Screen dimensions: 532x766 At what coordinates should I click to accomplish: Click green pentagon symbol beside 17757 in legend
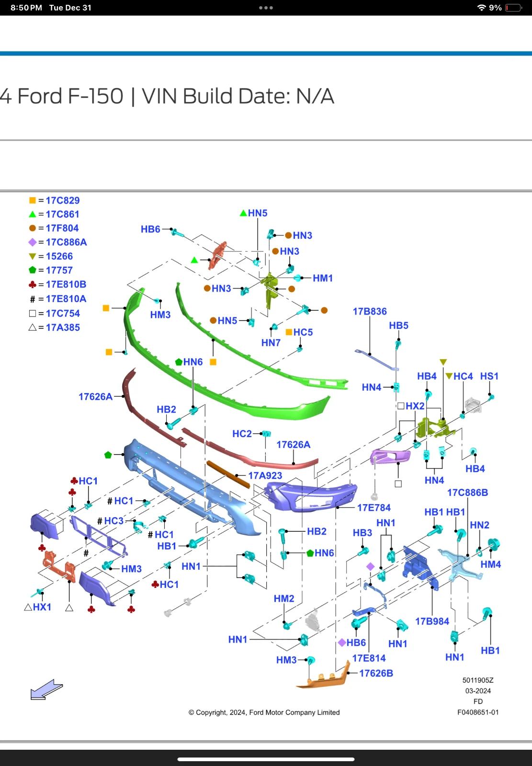pyautogui.click(x=33, y=270)
